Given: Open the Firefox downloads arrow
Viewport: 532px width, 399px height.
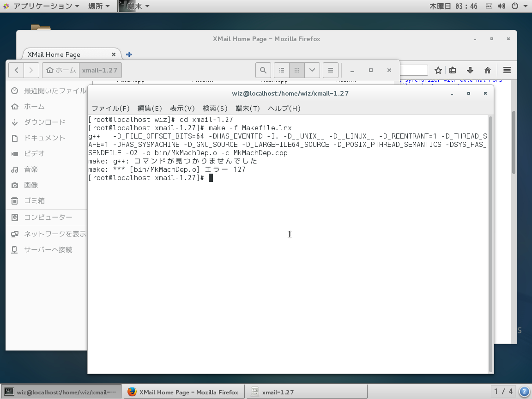Looking at the screenshot, I should coord(470,70).
